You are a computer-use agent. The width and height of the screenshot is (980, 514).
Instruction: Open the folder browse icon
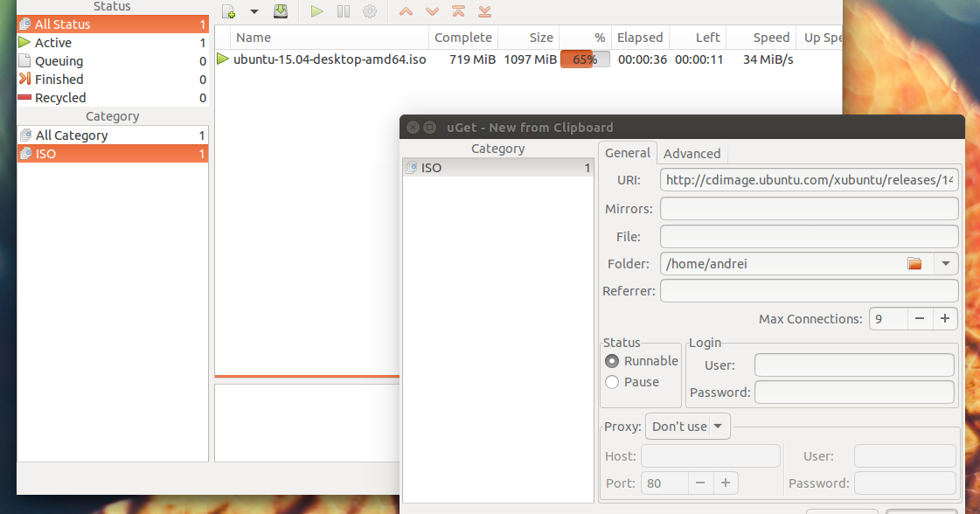(x=914, y=263)
